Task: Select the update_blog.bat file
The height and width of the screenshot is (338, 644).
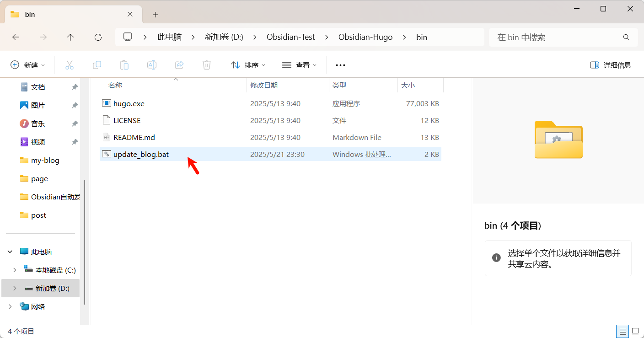Action: pos(141,154)
